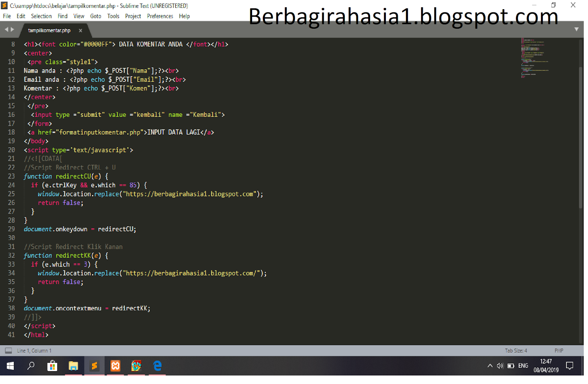Click the forward navigation arrow beside the tabs
588x384 pixels.
click(12, 29)
